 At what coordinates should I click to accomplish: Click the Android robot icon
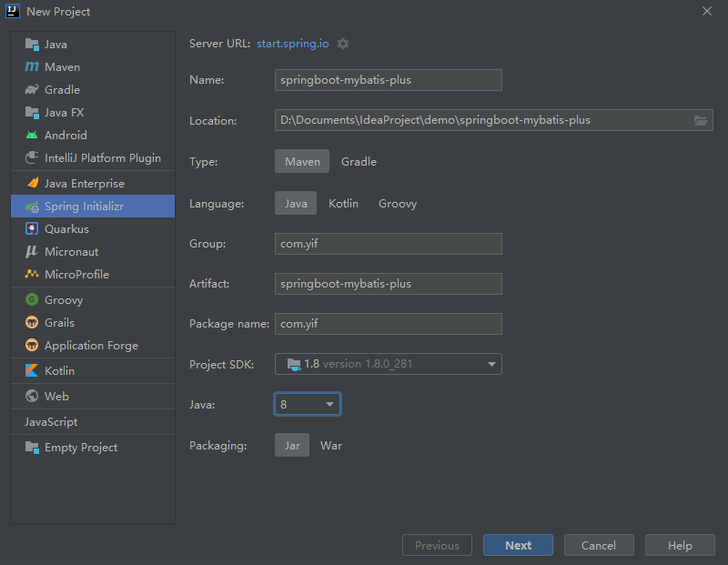(32, 136)
